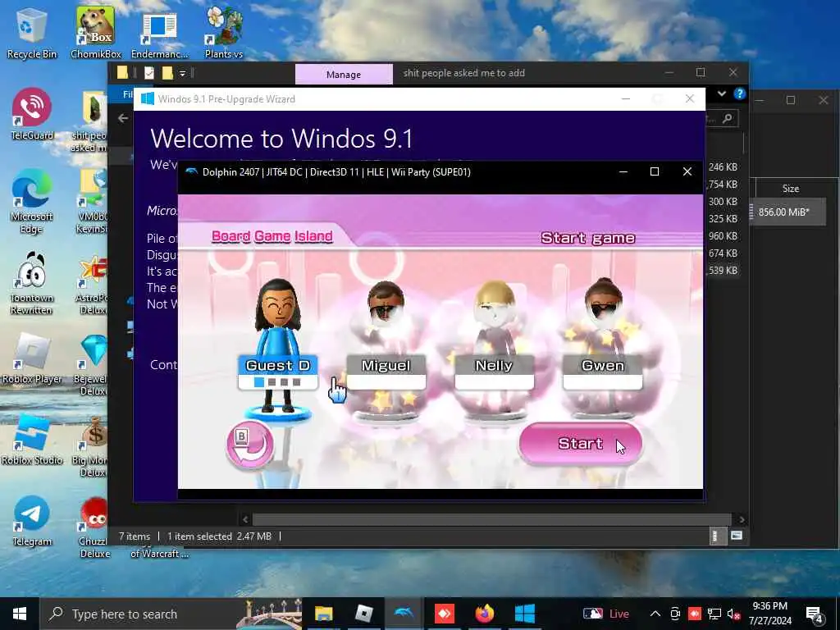
Task: Open the AstroPop Deluxe desktop icon
Action: pos(93,285)
